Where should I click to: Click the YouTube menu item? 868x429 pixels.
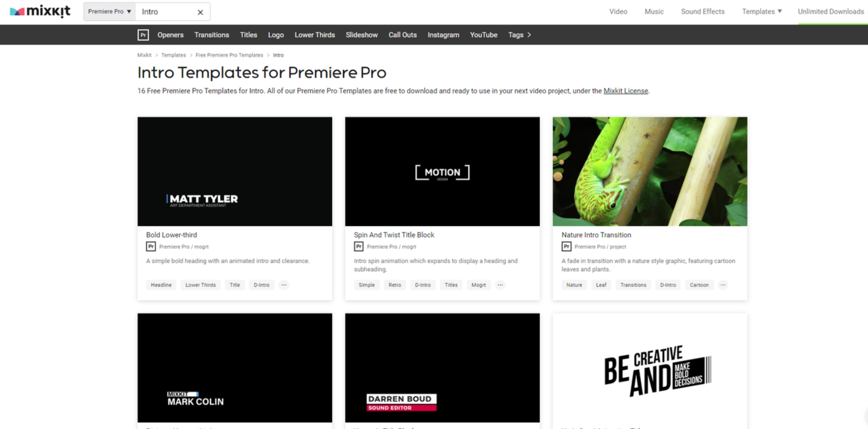[484, 35]
